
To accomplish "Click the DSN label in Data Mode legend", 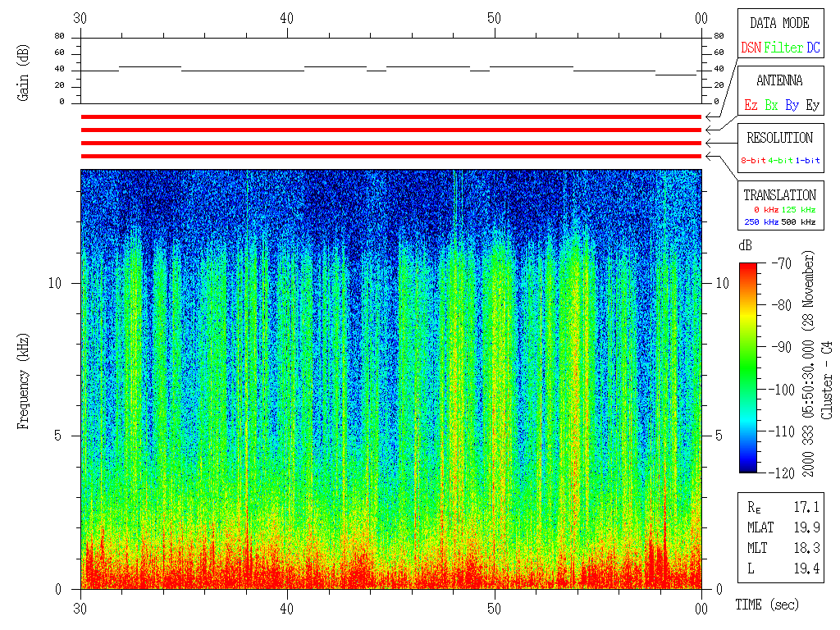I will click(x=751, y=48).
